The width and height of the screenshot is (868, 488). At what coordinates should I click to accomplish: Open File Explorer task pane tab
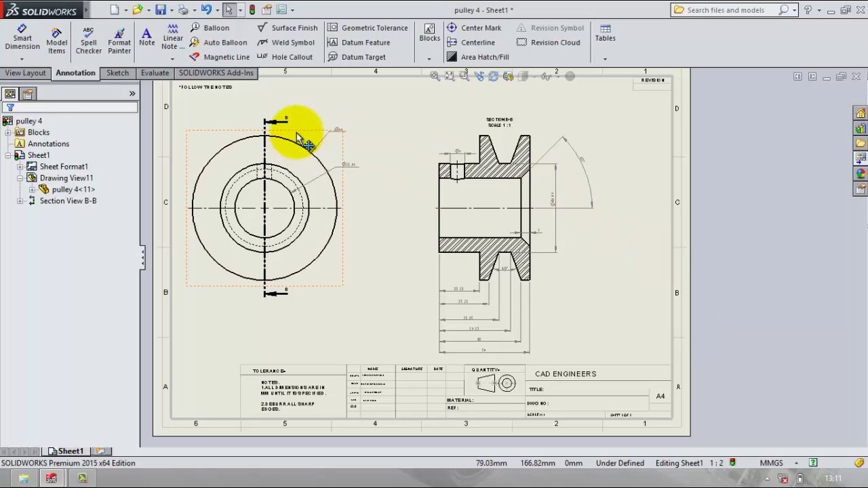click(x=861, y=143)
